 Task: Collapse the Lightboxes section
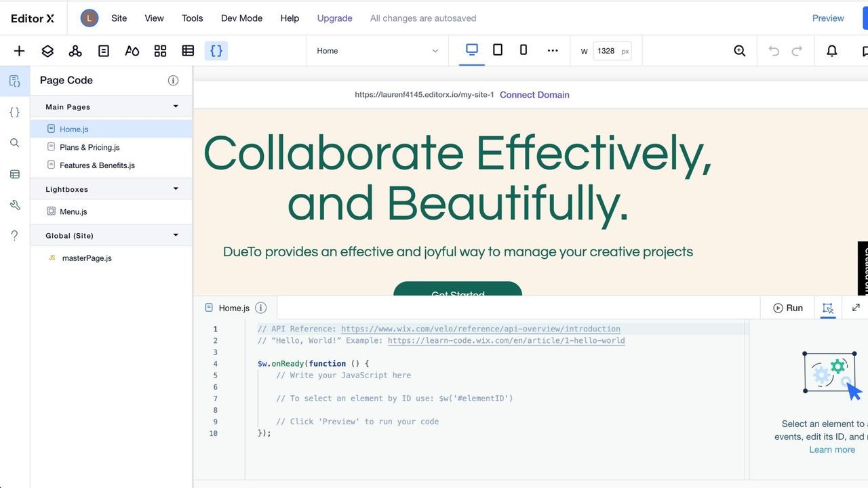pos(176,189)
